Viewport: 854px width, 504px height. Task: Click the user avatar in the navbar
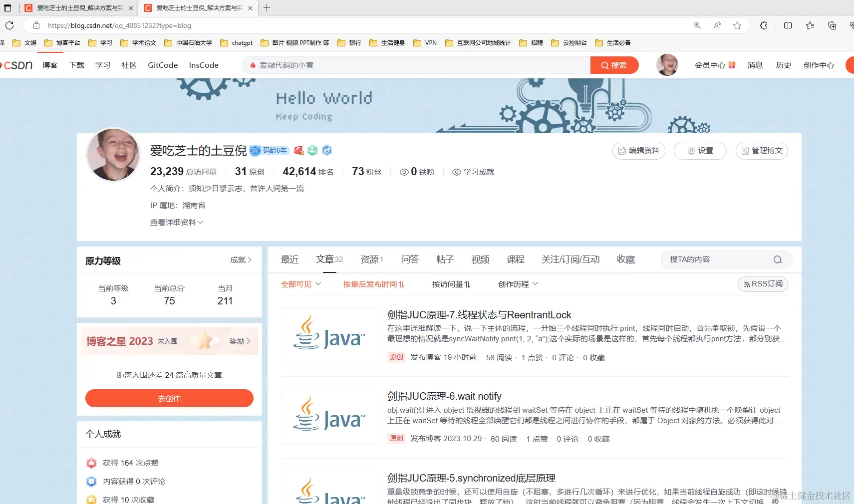coord(667,65)
